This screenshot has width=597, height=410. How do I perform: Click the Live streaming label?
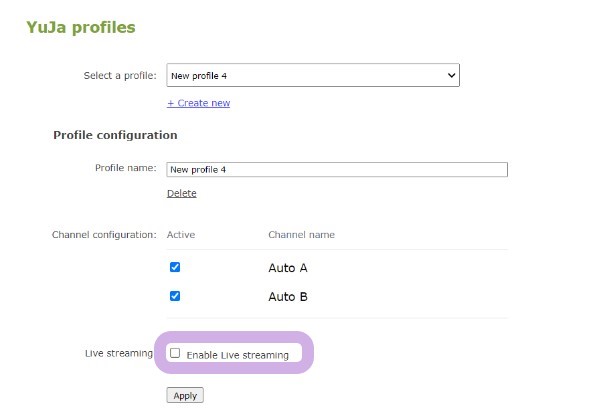tap(119, 354)
